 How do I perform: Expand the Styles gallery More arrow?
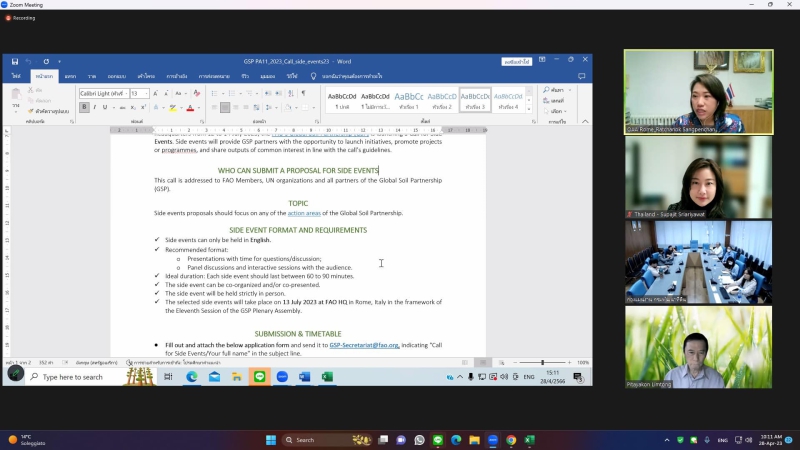(x=529, y=109)
